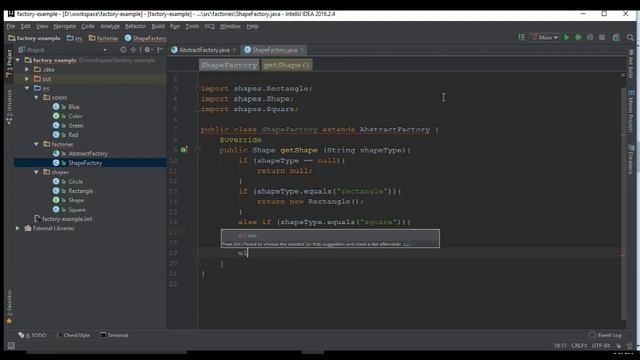Open the Refactor menu
The height and width of the screenshot is (360, 640).
click(x=135, y=26)
